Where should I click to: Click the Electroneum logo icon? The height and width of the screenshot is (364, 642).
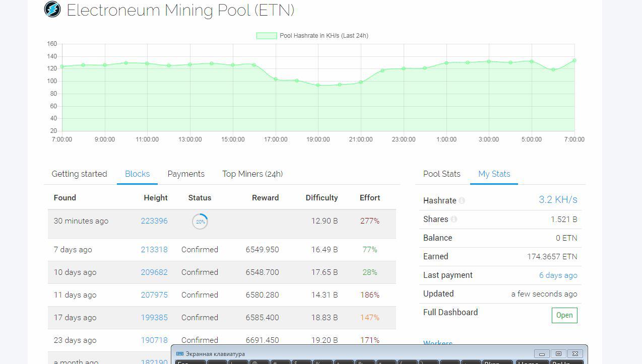click(52, 9)
